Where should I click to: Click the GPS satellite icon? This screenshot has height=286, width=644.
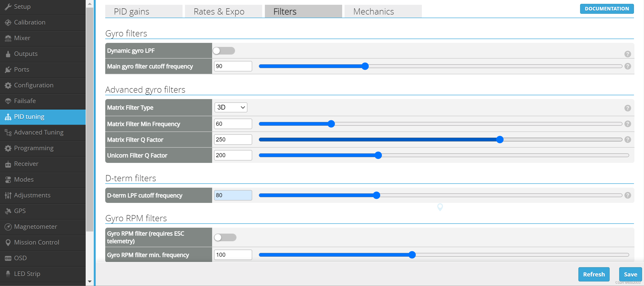pos(8,211)
